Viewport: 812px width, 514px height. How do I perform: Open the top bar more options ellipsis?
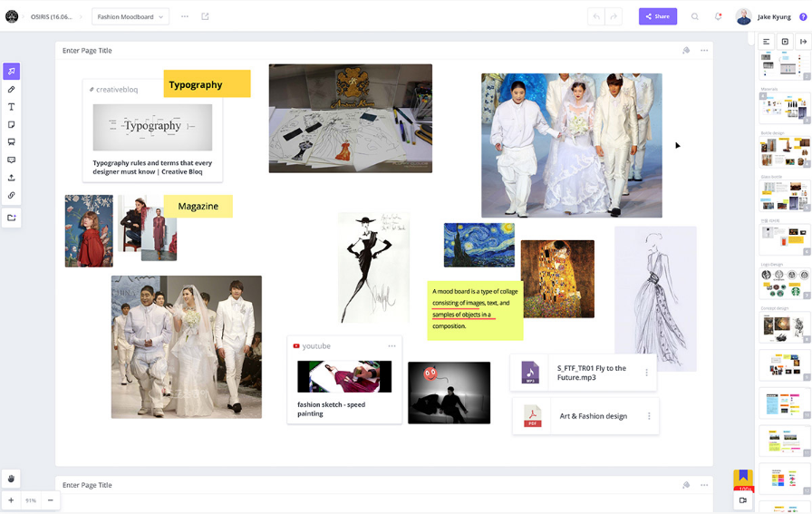click(185, 16)
